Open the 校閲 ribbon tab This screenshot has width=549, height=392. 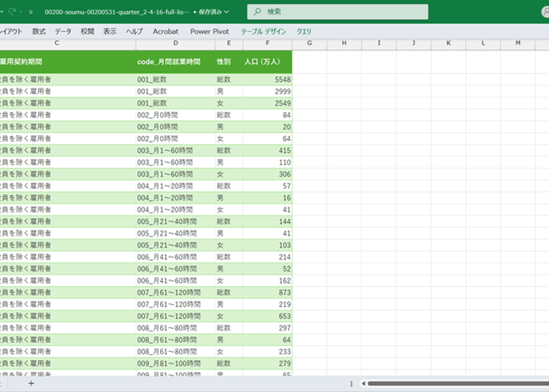pyautogui.click(x=87, y=31)
